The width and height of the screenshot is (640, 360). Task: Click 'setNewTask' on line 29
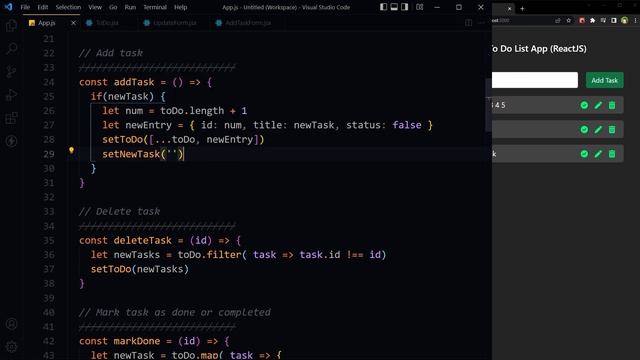[x=131, y=154]
